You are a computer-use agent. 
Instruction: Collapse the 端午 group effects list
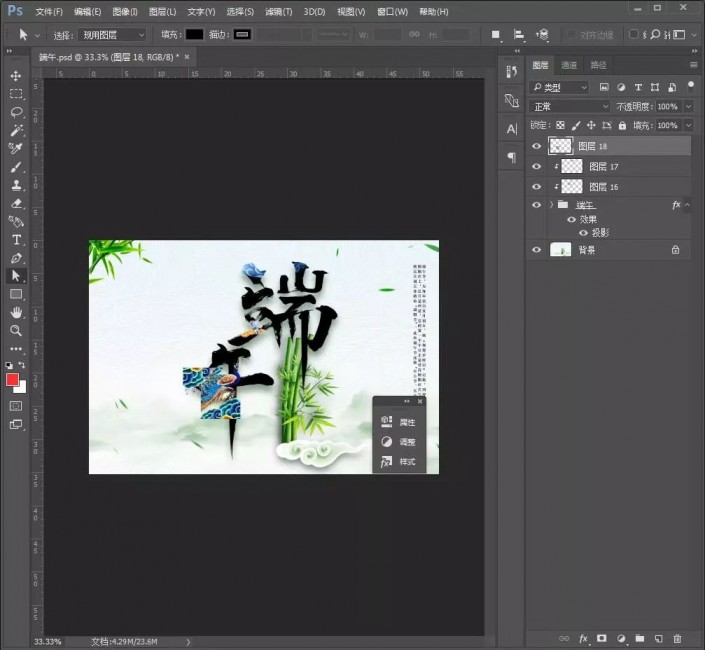pyautogui.click(x=687, y=205)
